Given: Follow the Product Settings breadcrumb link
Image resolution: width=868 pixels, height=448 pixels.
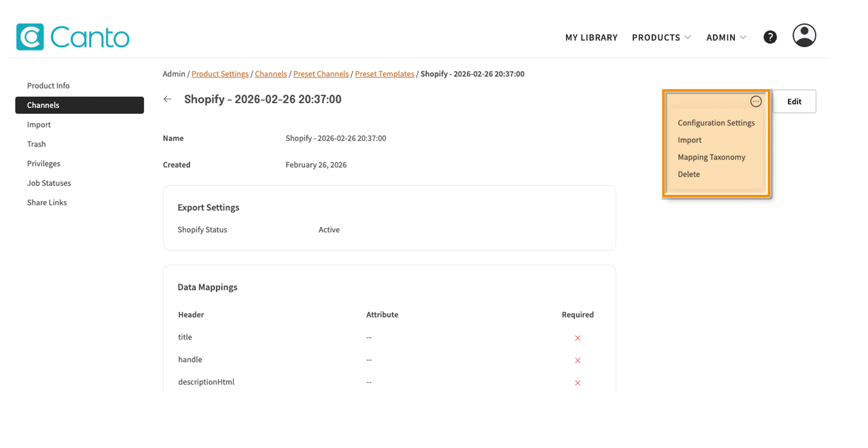Looking at the screenshot, I should pyautogui.click(x=220, y=74).
